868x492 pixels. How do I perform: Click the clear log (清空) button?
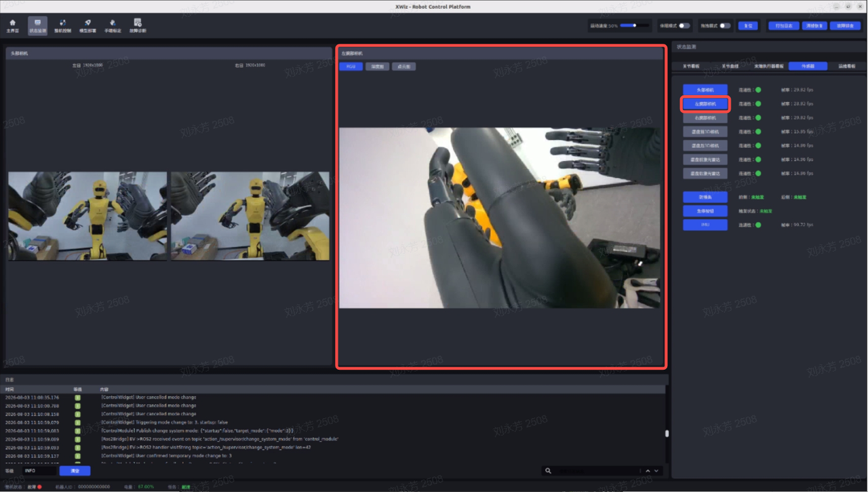(x=75, y=471)
